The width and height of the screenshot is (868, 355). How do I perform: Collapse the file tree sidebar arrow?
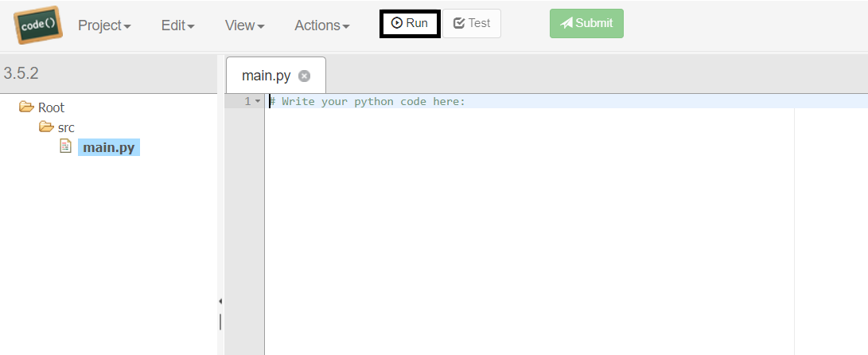220,302
